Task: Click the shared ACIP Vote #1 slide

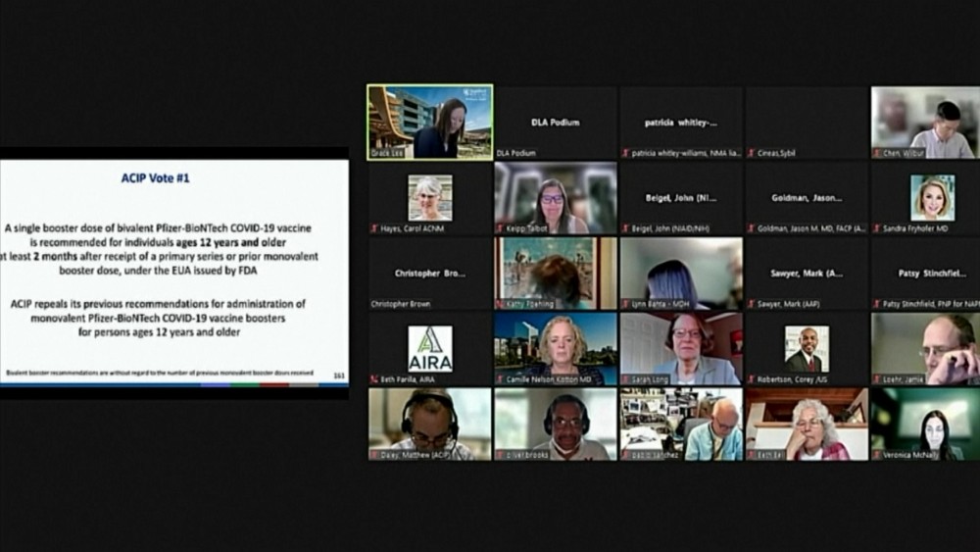Action: (173, 272)
